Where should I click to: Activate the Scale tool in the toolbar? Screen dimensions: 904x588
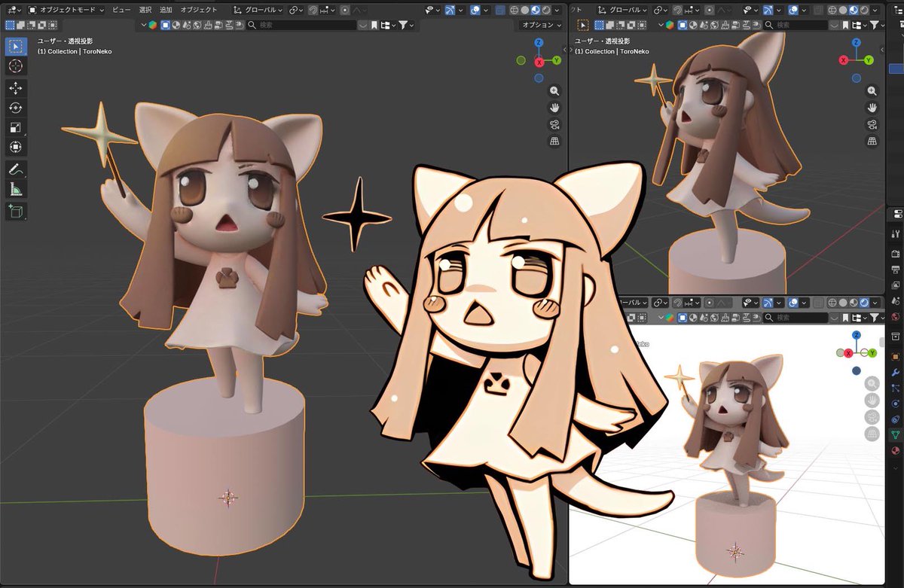click(16, 127)
